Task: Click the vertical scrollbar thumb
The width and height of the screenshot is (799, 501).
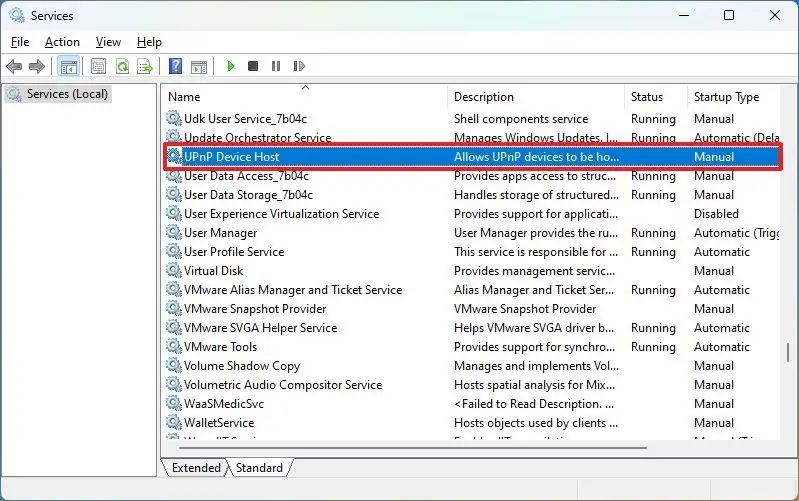Action: [788, 352]
